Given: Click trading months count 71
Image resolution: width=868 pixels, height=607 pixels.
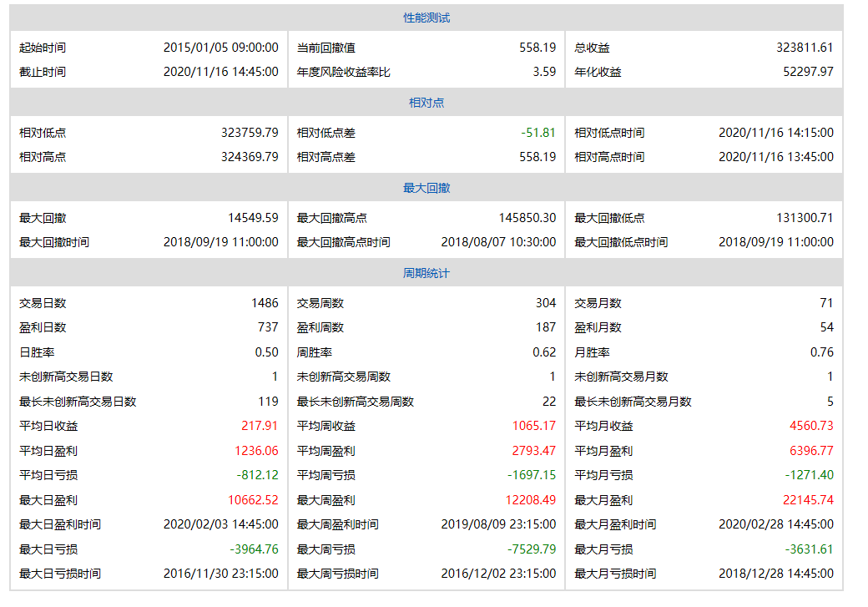Looking at the screenshot, I should click(x=826, y=304).
